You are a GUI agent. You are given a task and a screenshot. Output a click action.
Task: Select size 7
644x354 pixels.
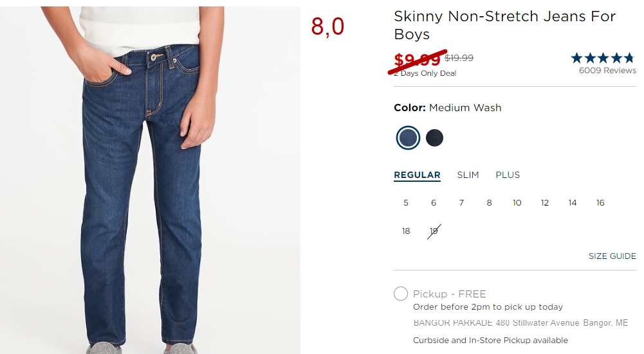(x=461, y=203)
